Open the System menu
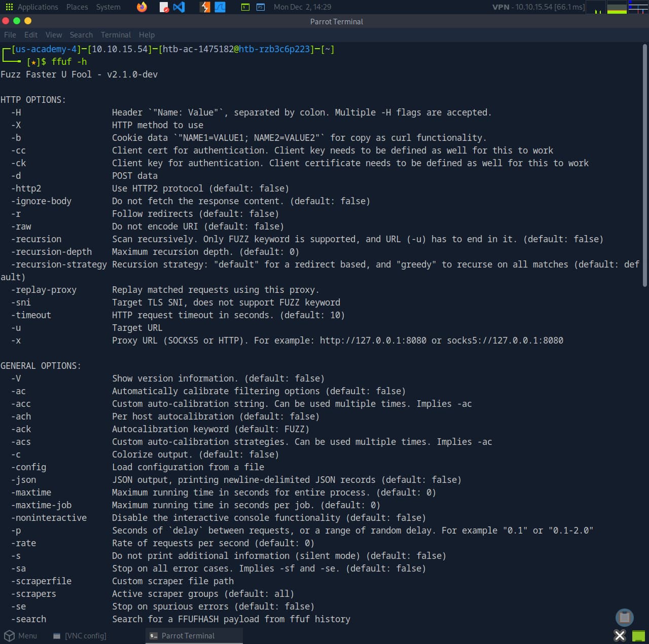 coord(109,7)
